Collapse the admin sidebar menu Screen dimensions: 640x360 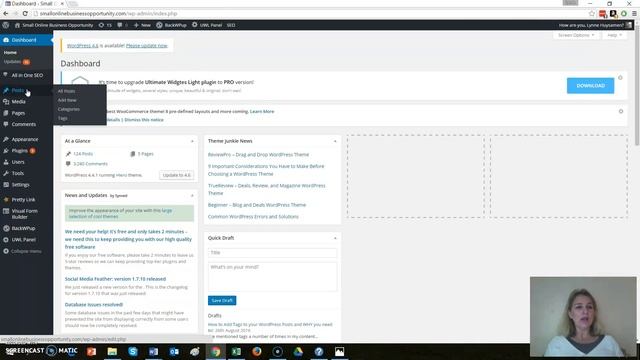(22, 251)
